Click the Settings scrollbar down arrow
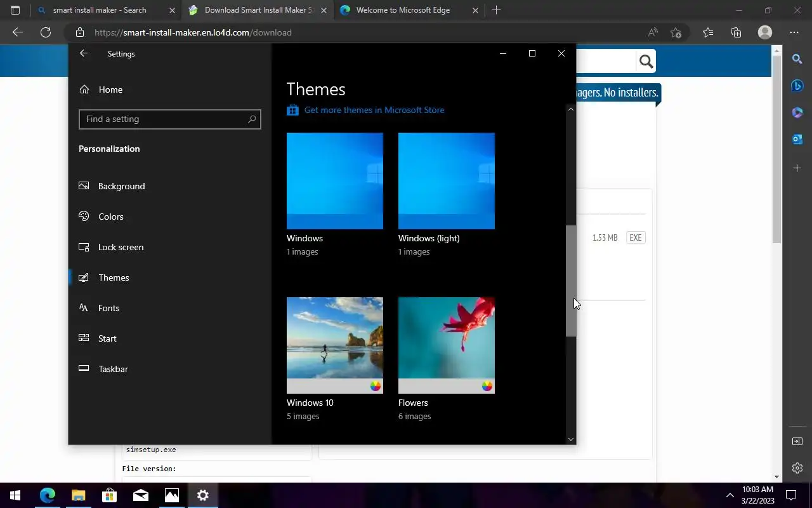 click(x=571, y=439)
